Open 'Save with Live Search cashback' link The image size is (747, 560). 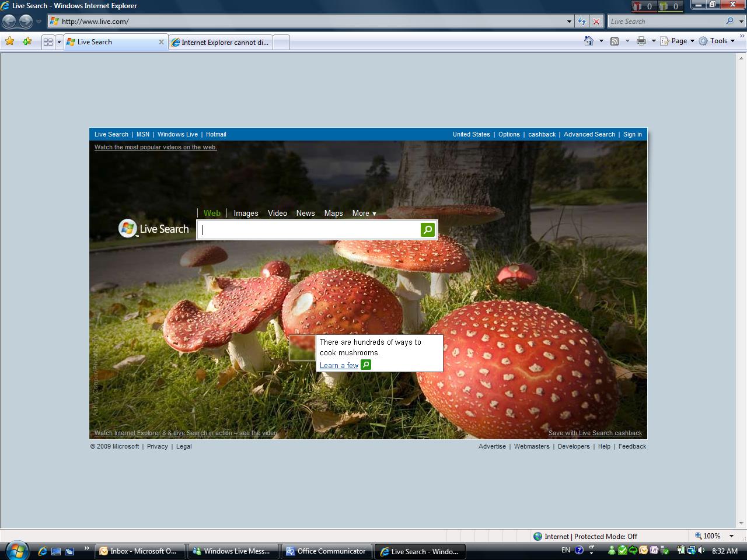pyautogui.click(x=595, y=433)
